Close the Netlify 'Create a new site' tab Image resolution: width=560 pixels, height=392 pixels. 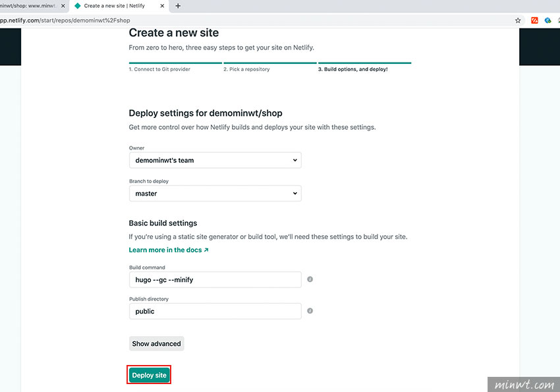click(162, 6)
